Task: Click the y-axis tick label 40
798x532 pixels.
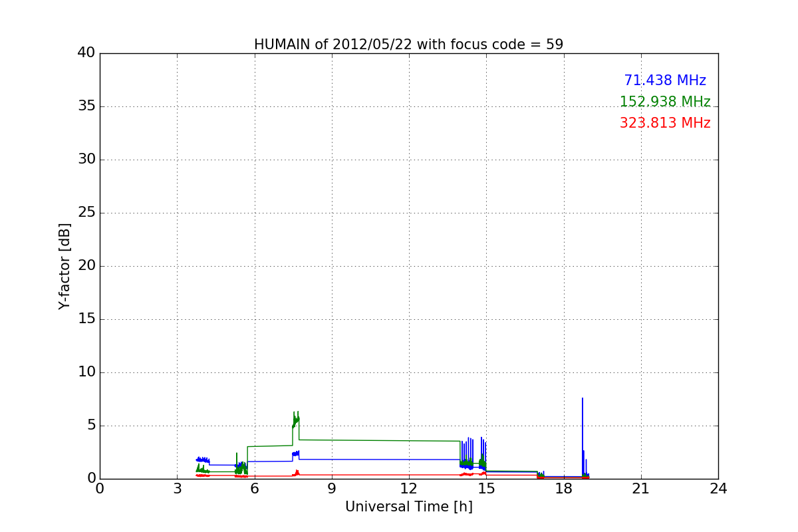Action: pyautogui.click(x=86, y=53)
